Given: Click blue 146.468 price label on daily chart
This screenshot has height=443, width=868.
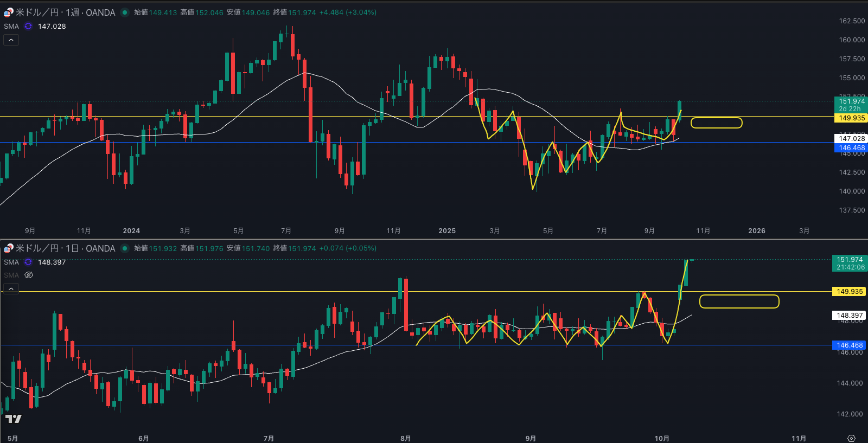Looking at the screenshot, I should [x=849, y=345].
